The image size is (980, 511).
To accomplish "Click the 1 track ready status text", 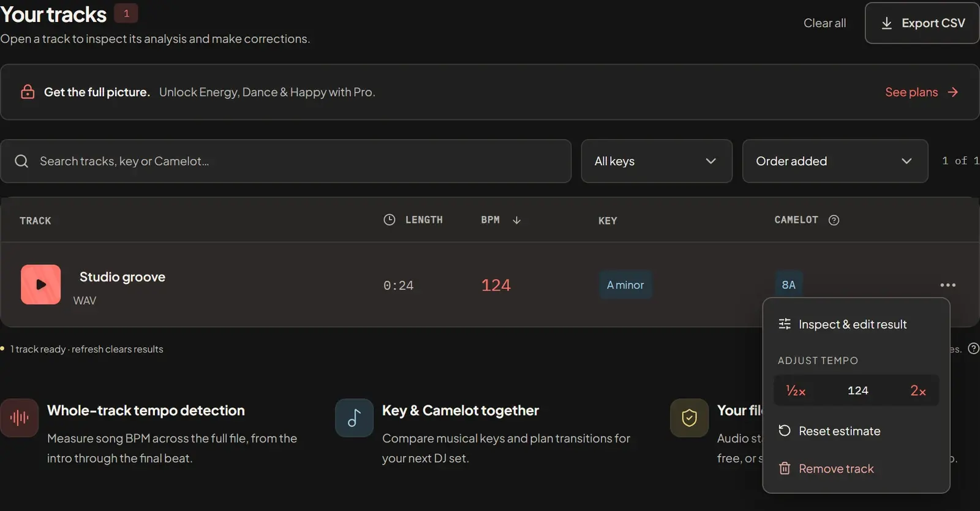I will point(86,349).
